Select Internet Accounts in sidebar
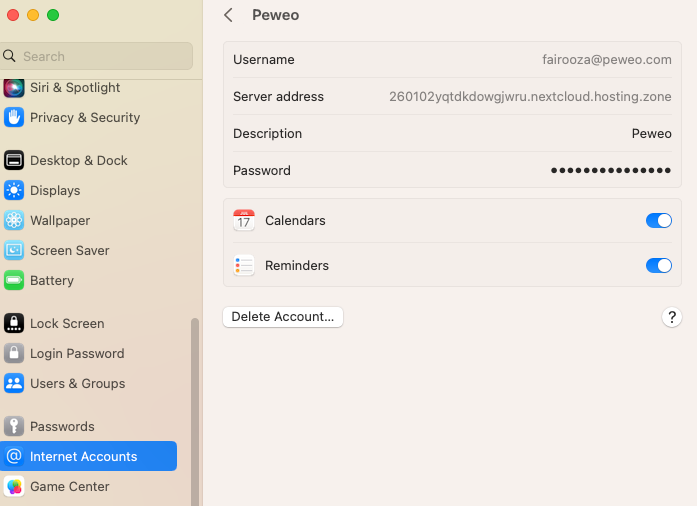 point(88,456)
